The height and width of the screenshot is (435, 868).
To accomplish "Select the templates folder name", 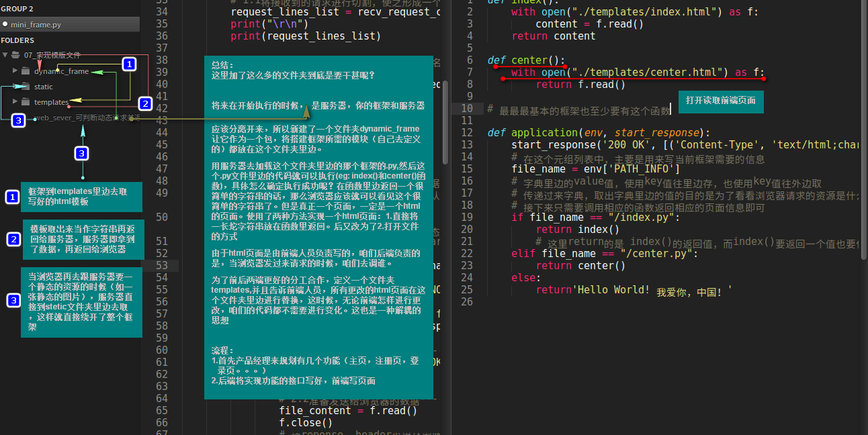I will [x=52, y=102].
